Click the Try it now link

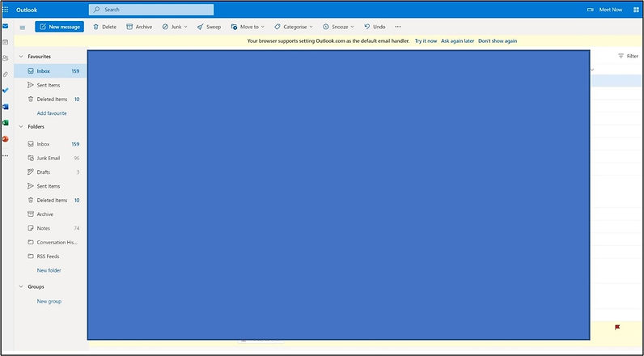426,41
